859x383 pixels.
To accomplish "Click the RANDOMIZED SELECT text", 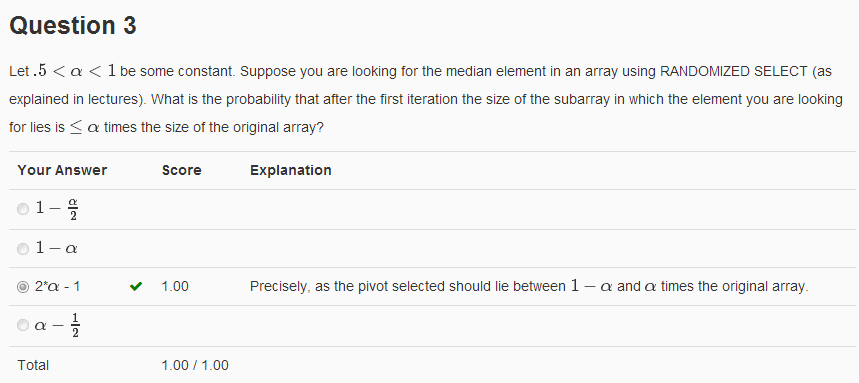I will (734, 71).
